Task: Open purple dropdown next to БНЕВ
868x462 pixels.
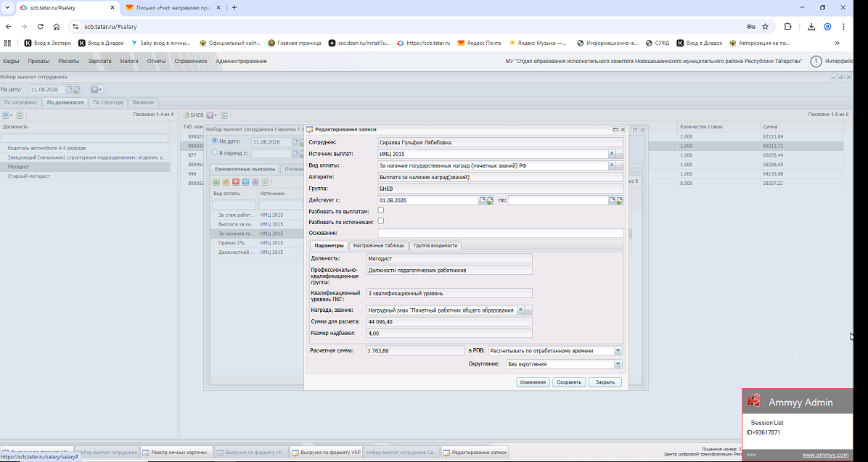Action: (x=212, y=115)
